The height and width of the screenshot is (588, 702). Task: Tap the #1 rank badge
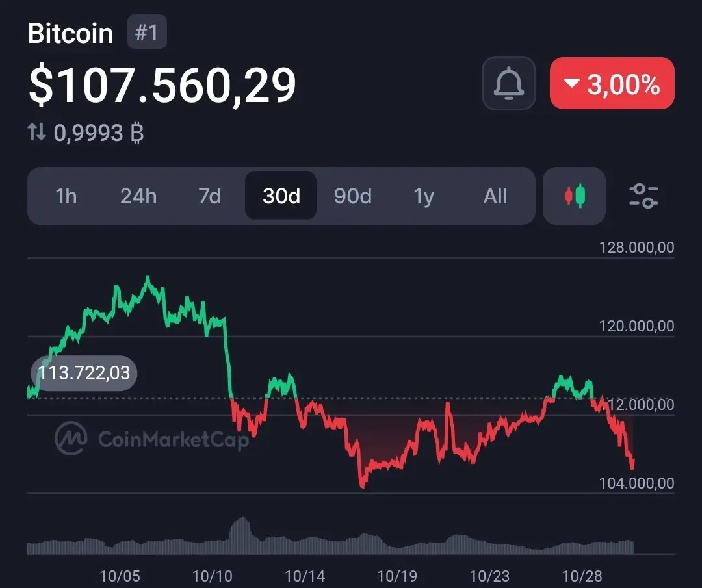coord(147,32)
